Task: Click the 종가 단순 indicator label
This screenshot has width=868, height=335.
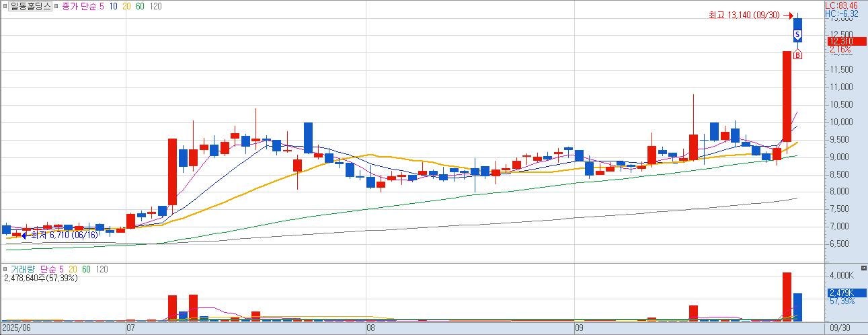Action: [x=78, y=6]
